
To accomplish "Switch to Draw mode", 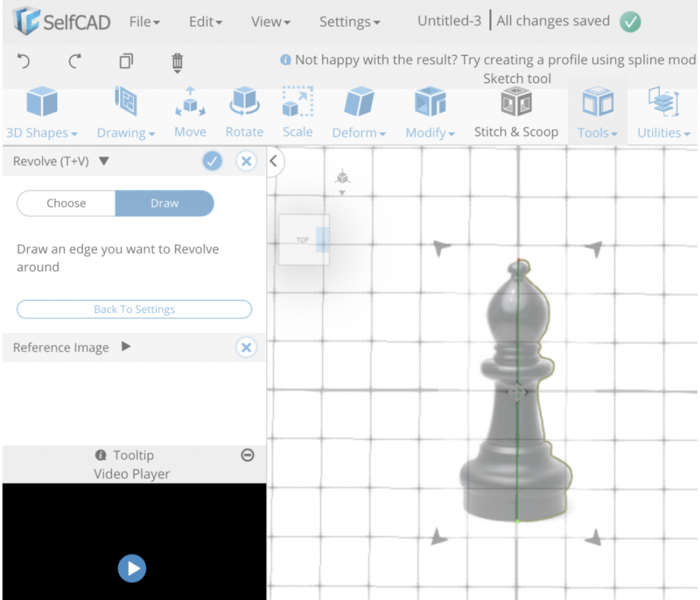I will [164, 203].
